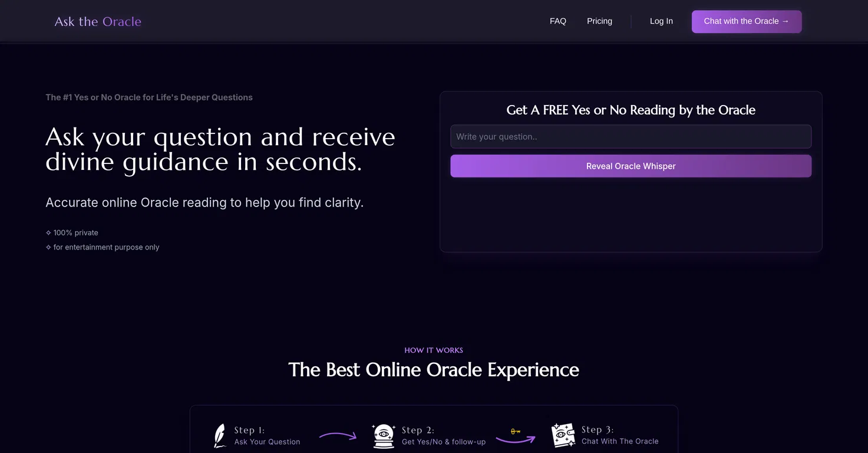Image resolution: width=868 pixels, height=453 pixels.
Task: Click the golden key icon
Action: [516, 432]
